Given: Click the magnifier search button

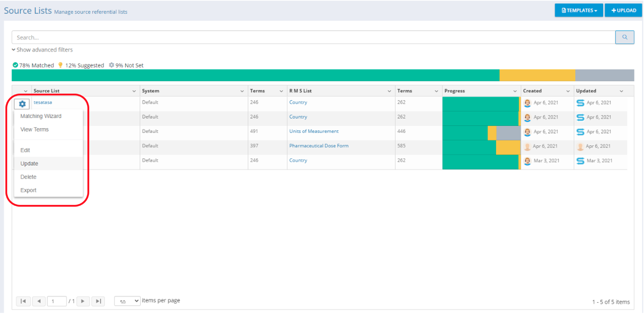Looking at the screenshot, I should coord(624,37).
